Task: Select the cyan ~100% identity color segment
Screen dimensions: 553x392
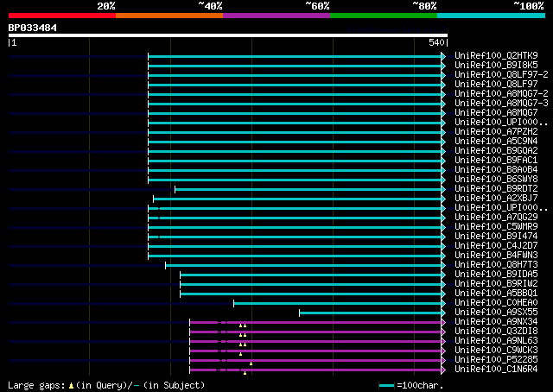Action: tap(492, 16)
